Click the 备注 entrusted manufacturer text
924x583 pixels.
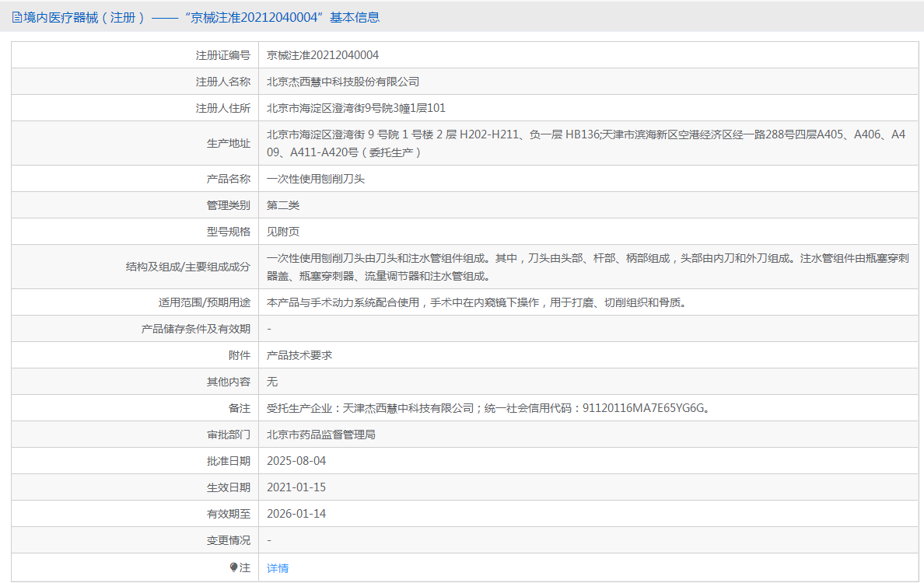[x=488, y=408]
